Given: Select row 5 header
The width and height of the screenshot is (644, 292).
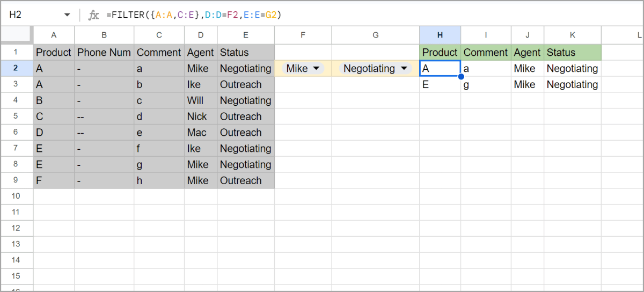Looking at the screenshot, I should 16,116.
